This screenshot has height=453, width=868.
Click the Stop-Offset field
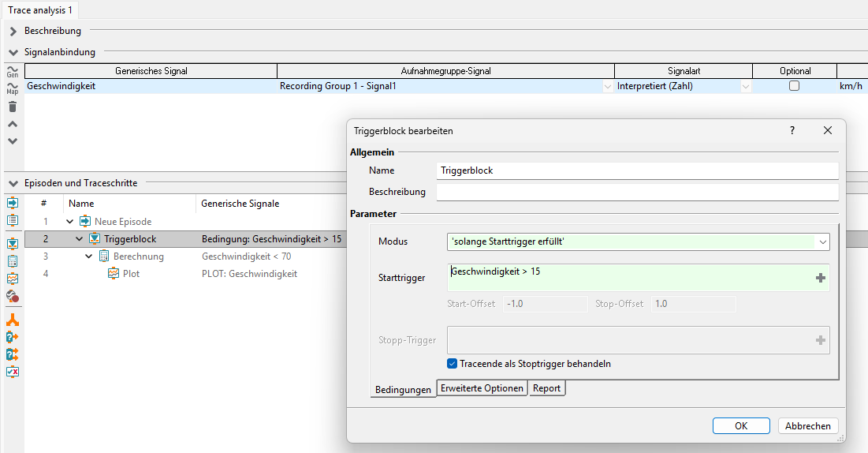(x=694, y=304)
